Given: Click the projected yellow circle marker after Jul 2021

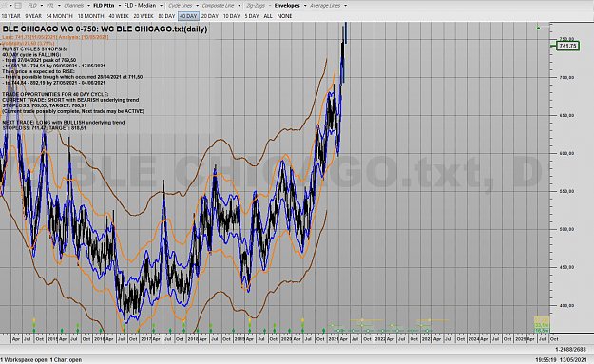Looking at the screenshot, I should pyautogui.click(x=362, y=320).
